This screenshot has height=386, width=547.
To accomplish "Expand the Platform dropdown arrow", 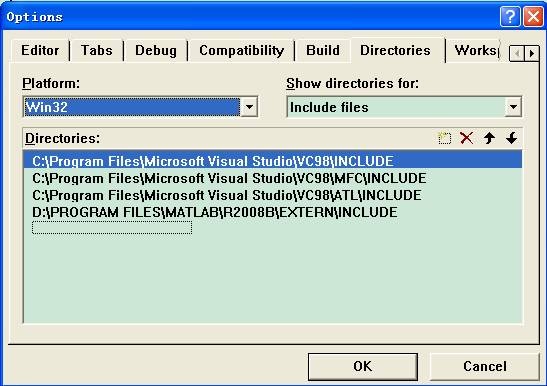I will 249,107.
